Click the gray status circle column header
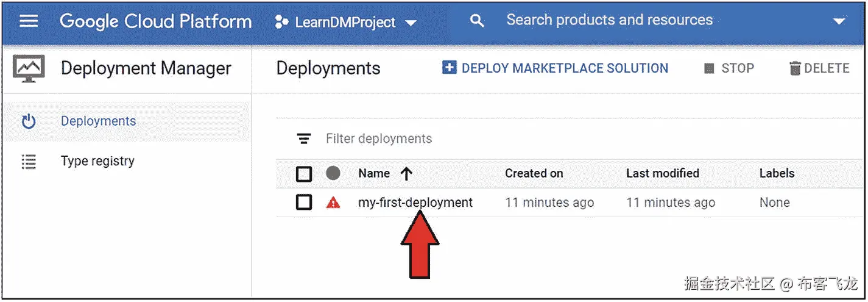 (333, 173)
